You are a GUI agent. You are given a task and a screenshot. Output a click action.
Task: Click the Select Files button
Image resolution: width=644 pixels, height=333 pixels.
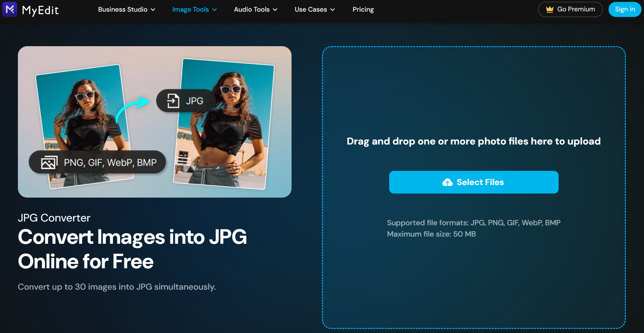pos(474,182)
